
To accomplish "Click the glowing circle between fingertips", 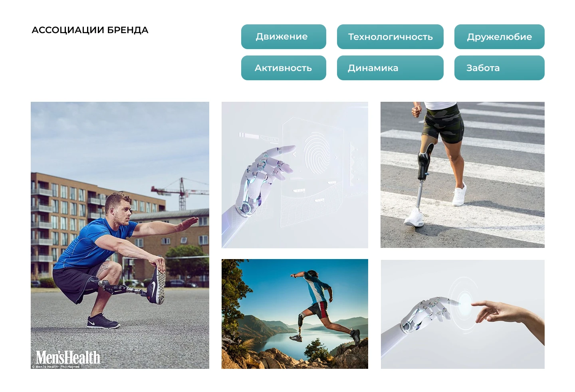I will pos(464,303).
